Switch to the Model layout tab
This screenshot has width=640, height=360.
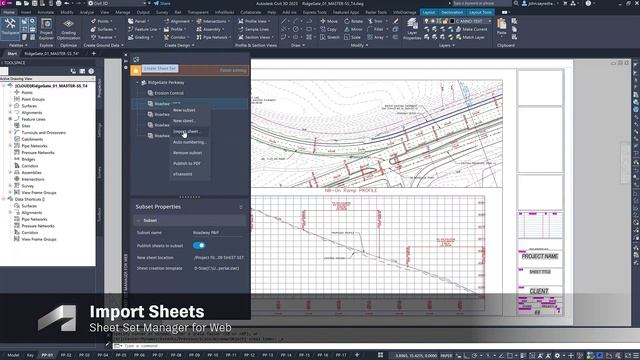(13, 355)
